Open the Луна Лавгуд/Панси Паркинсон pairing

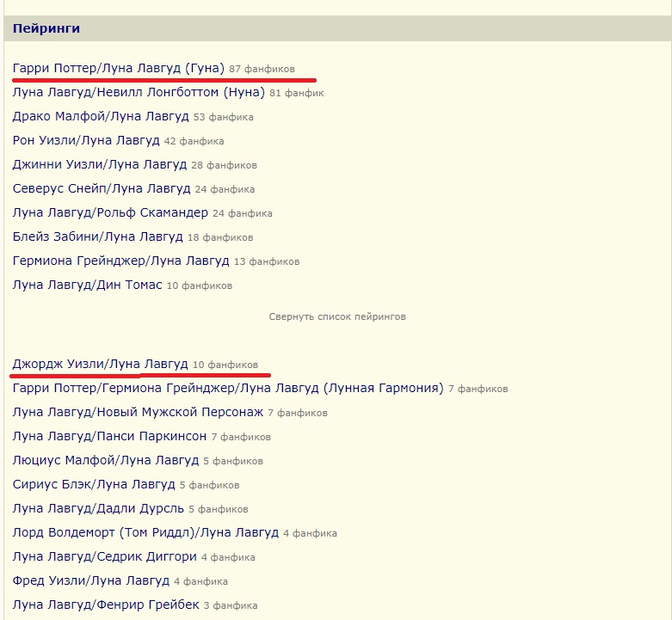coord(109,436)
